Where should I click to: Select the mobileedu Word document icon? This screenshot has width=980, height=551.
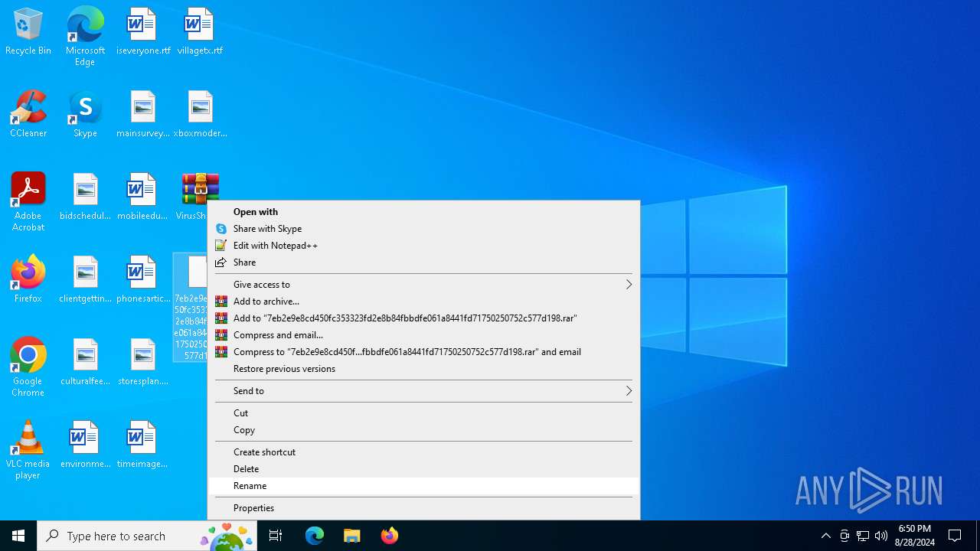coord(142,197)
